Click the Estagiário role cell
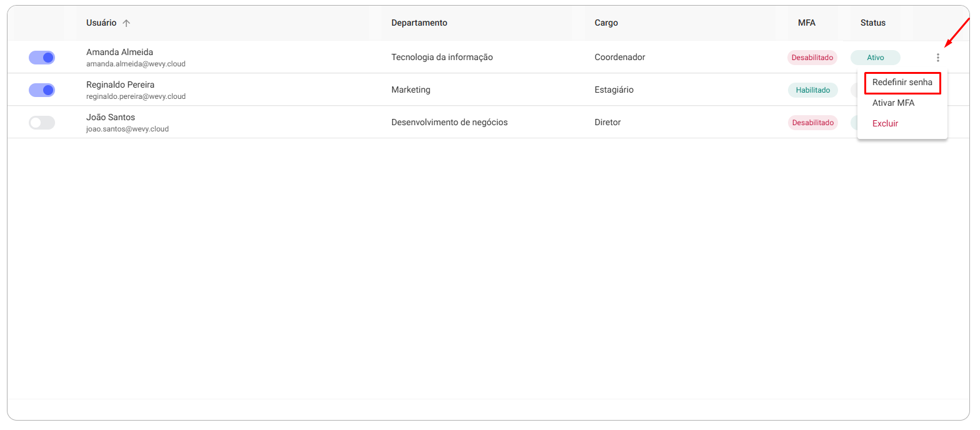Screen dimensions: 980x430 tap(614, 90)
